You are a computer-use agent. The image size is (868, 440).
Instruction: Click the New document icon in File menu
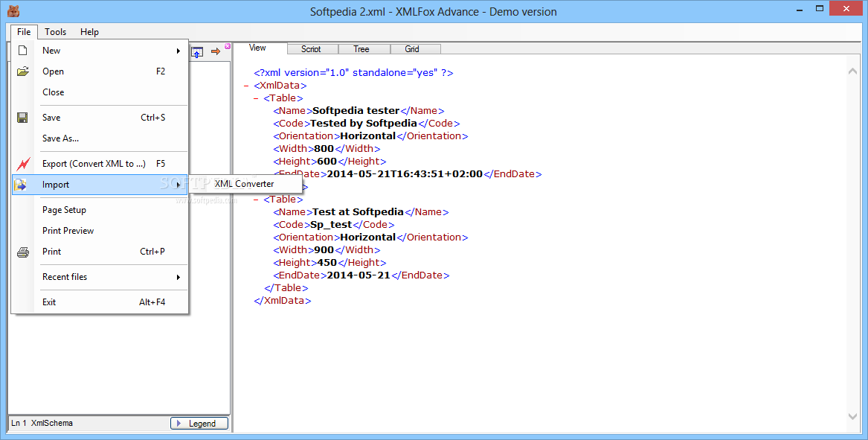(x=22, y=51)
